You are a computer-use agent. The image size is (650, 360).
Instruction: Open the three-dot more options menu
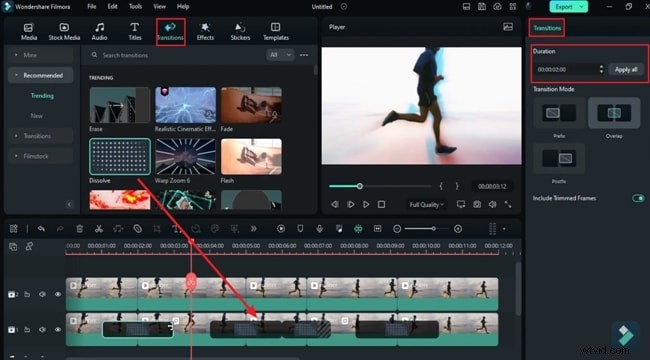[304, 55]
